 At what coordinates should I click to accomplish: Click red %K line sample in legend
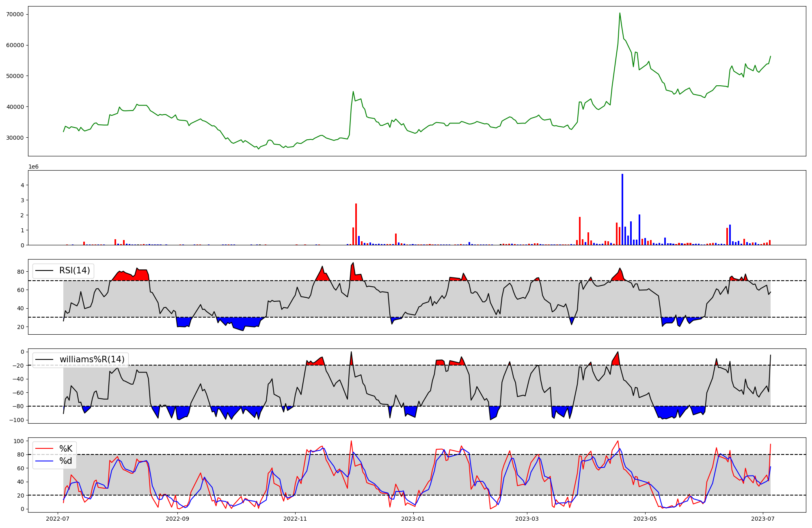44,449
